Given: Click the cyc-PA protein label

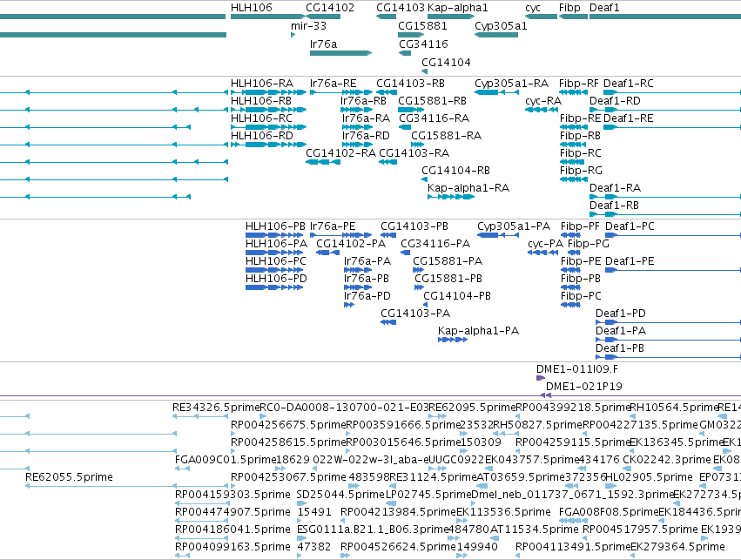Looking at the screenshot, I should 545,244.
